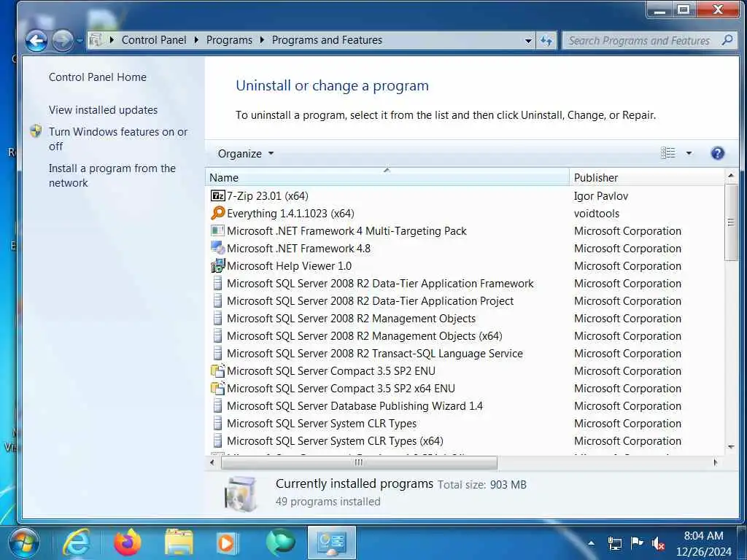Open Windows Media Player from the taskbar
Screen dimensions: 747x560
[227, 542]
